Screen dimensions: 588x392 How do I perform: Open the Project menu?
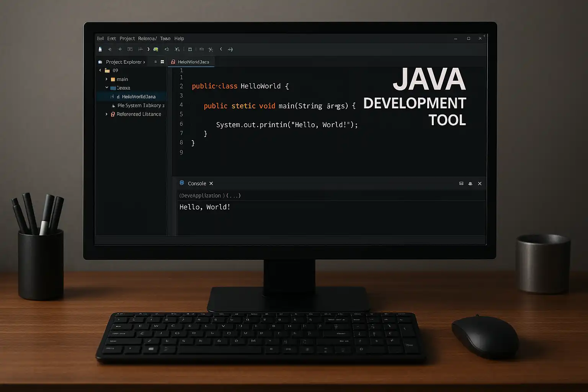click(127, 39)
